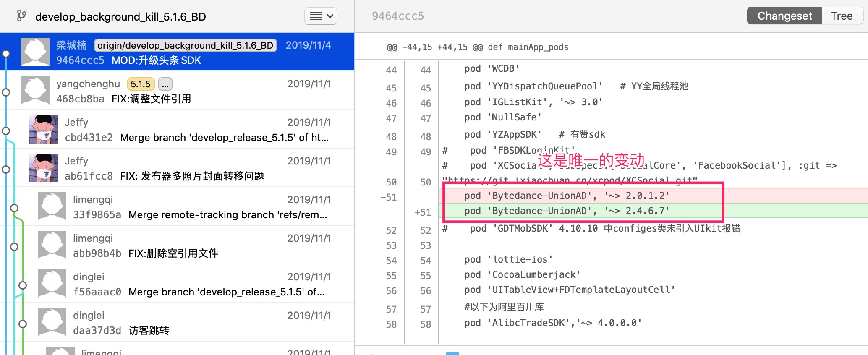Select commit daa37d3d 访客跳转
Viewport: 868px width, 355px height.
point(177,322)
